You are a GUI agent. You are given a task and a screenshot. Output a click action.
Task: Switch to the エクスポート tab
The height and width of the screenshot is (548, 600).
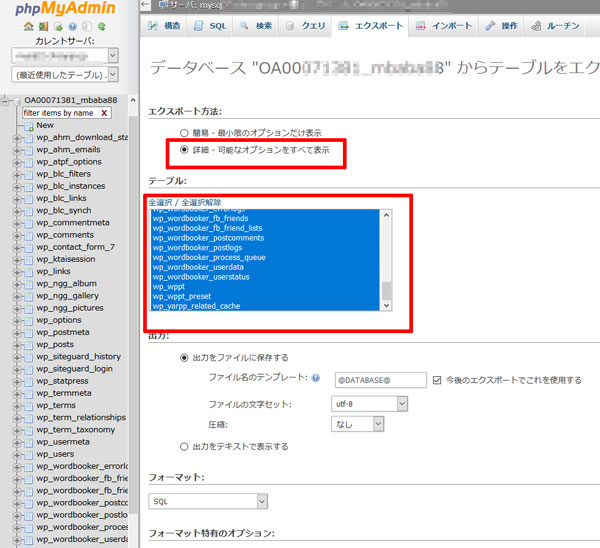370,26
